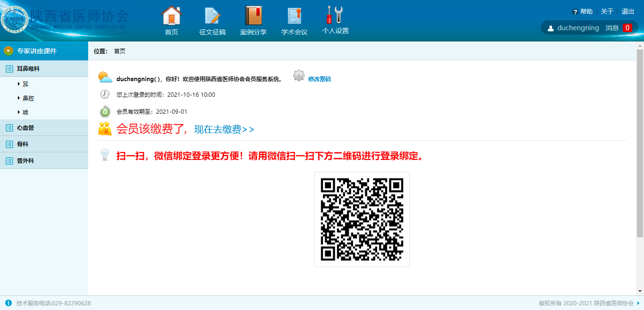The width and height of the screenshot is (644, 310).
Task: Click the clock icon for last login
Action: pos(105,94)
